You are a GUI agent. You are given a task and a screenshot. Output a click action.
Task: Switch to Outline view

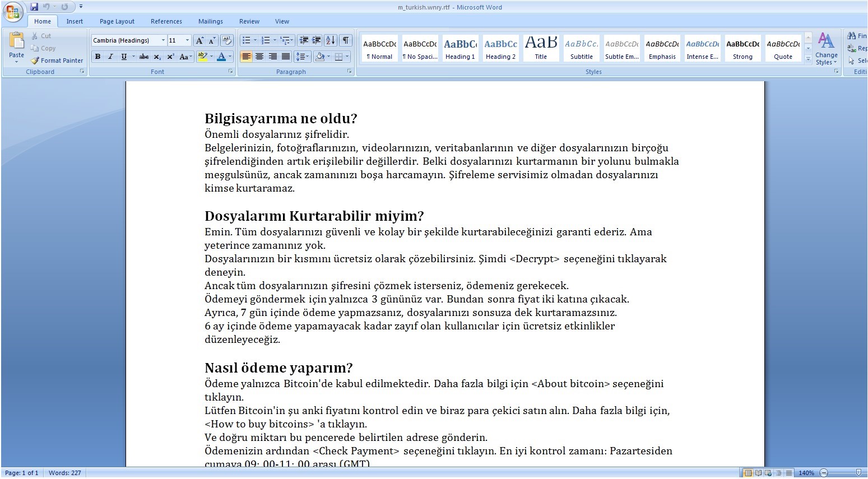pos(778,473)
